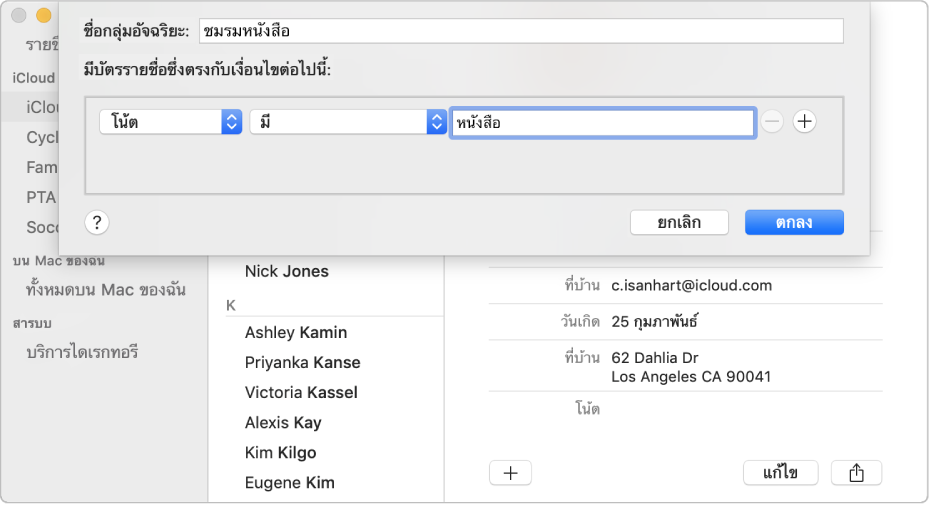Screen dimensions: 931x505
Task: Add a new condition with plus button
Action: click(805, 122)
